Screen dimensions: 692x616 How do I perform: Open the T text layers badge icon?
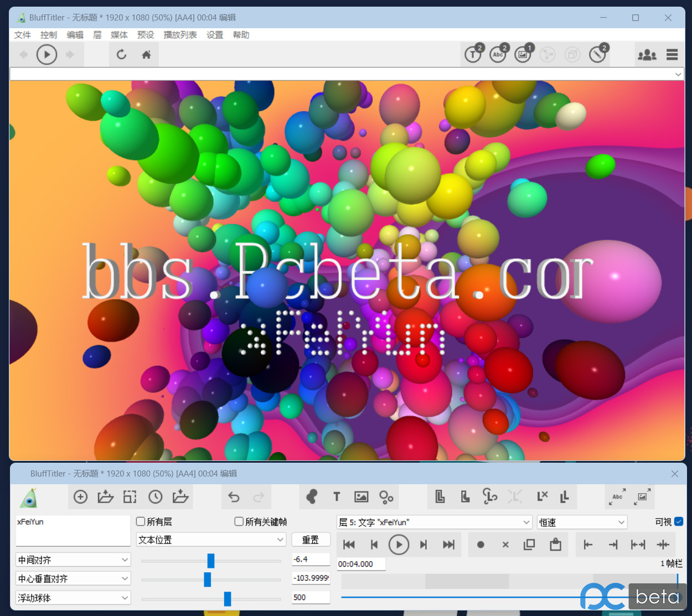click(473, 54)
